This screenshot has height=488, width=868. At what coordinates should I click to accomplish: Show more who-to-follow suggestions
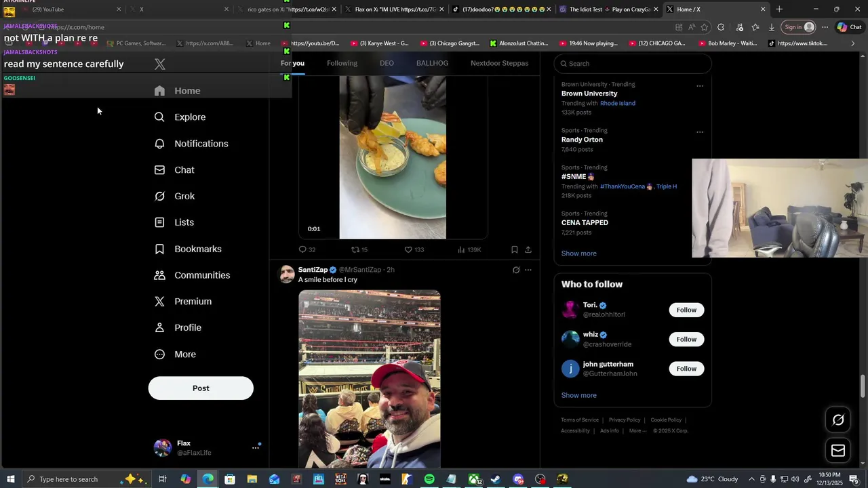(578, 395)
